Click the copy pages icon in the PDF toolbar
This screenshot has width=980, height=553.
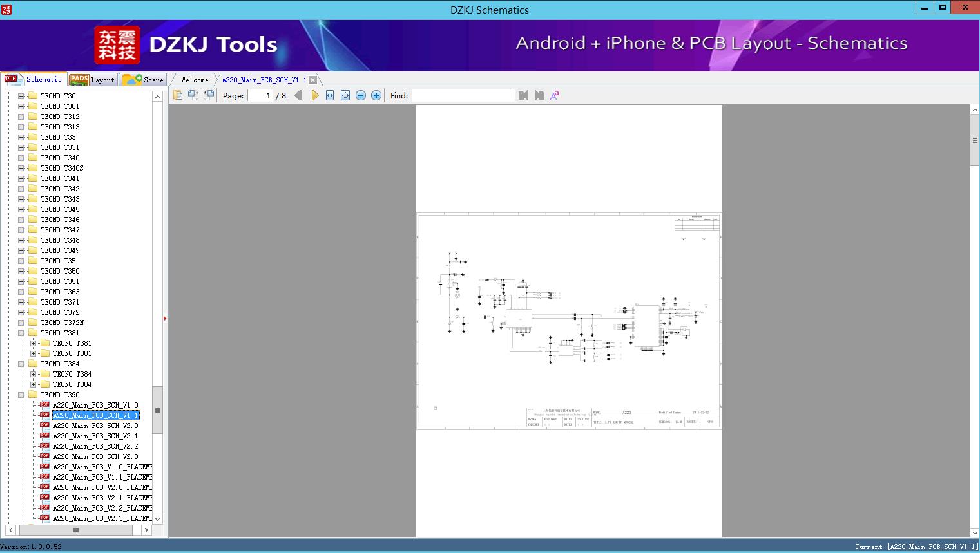coord(178,95)
